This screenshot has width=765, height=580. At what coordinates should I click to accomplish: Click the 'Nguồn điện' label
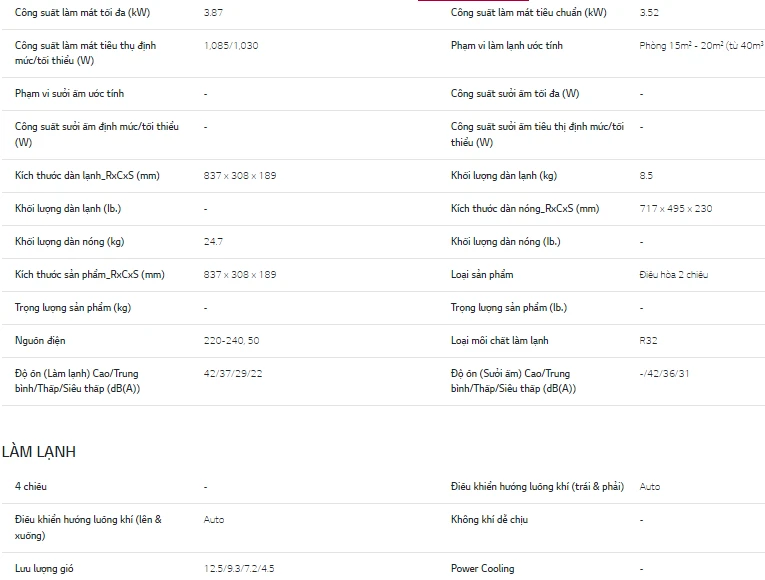(40, 341)
